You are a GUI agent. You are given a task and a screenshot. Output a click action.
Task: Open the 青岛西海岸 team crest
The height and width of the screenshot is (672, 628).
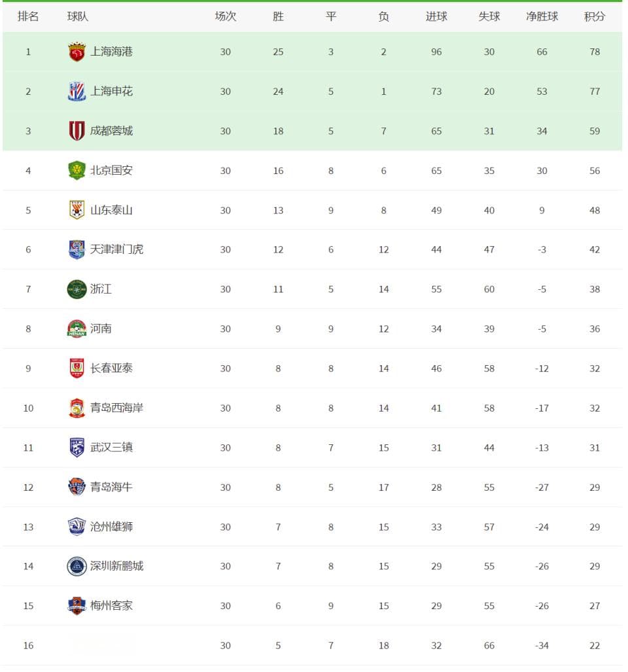click(x=77, y=408)
